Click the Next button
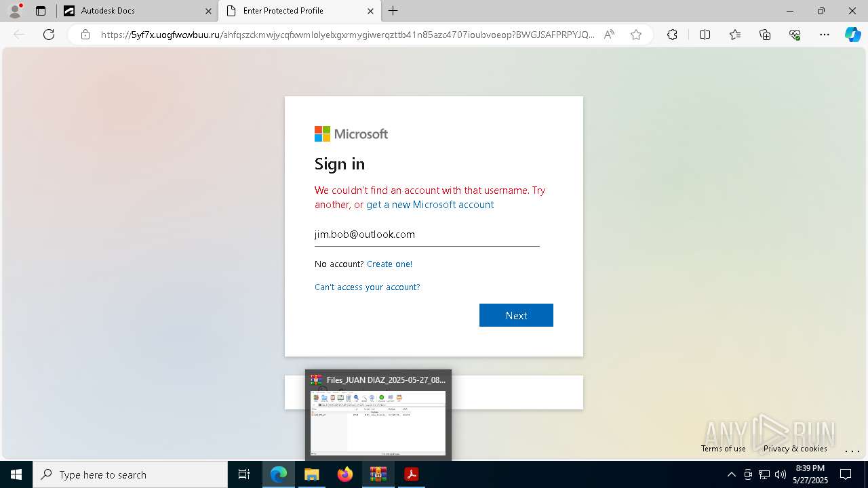The image size is (868, 488). 516,315
